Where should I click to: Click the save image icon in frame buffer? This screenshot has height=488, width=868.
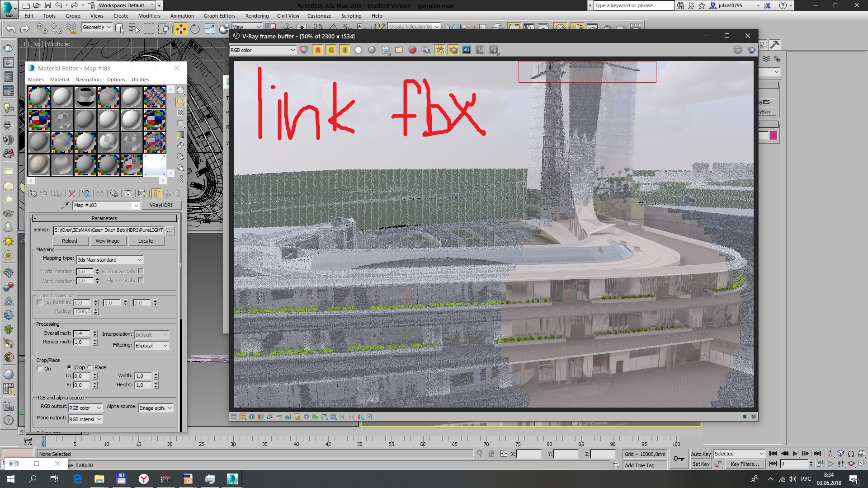(386, 50)
